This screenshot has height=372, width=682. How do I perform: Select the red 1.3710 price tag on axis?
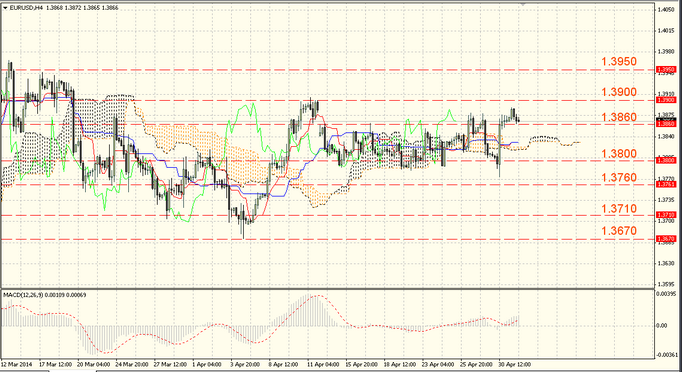[x=666, y=215]
